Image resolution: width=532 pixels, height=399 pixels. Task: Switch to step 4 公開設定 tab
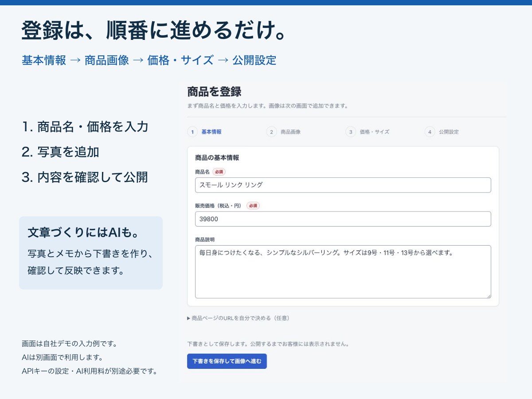(x=442, y=132)
